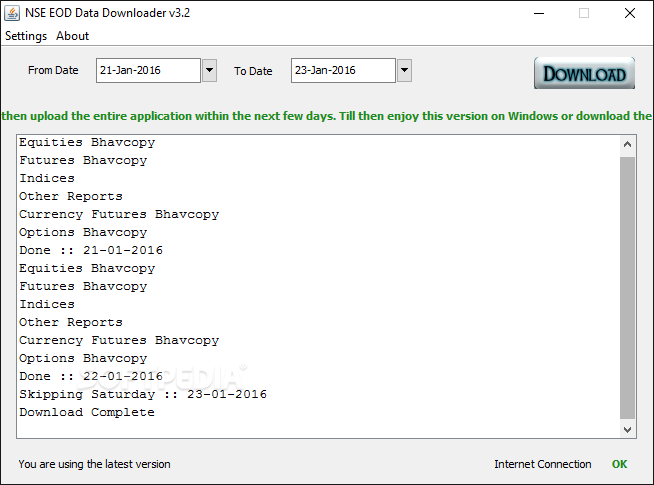Click the 'Download Complete' log line

click(x=87, y=412)
